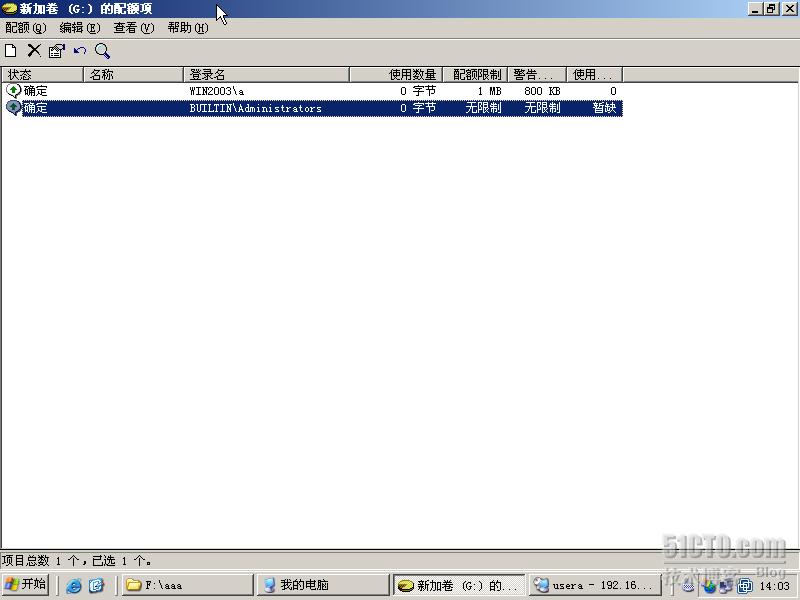Sort by the 登录名 column header
This screenshot has width=800, height=600.
[266, 74]
